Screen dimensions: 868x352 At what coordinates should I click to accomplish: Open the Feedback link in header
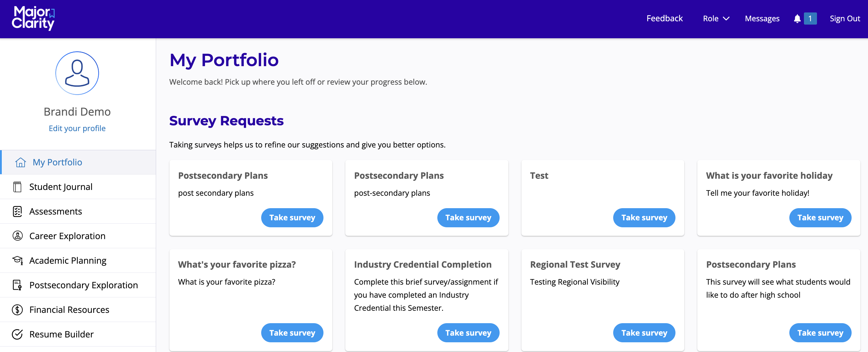pos(664,19)
